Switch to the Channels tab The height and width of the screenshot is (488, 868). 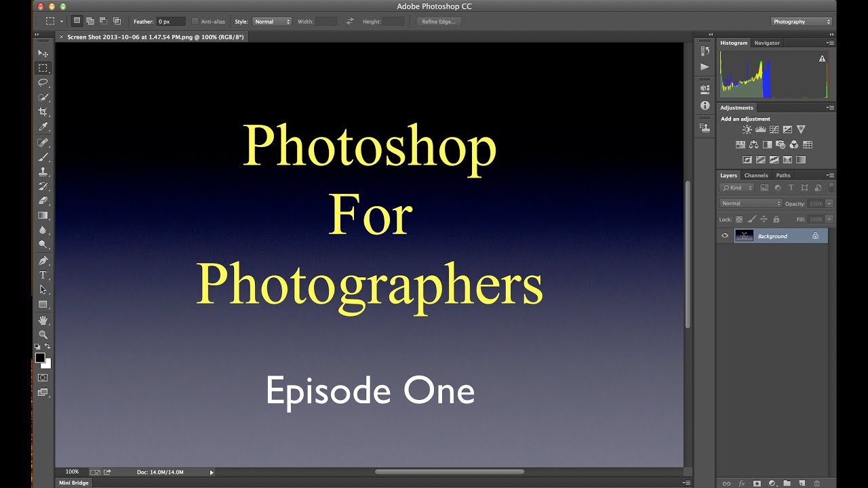[756, 175]
